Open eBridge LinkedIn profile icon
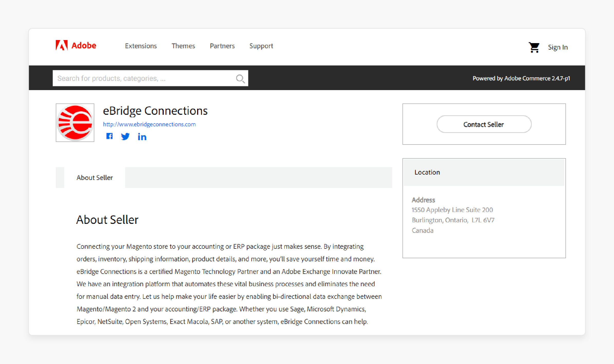 [142, 137]
